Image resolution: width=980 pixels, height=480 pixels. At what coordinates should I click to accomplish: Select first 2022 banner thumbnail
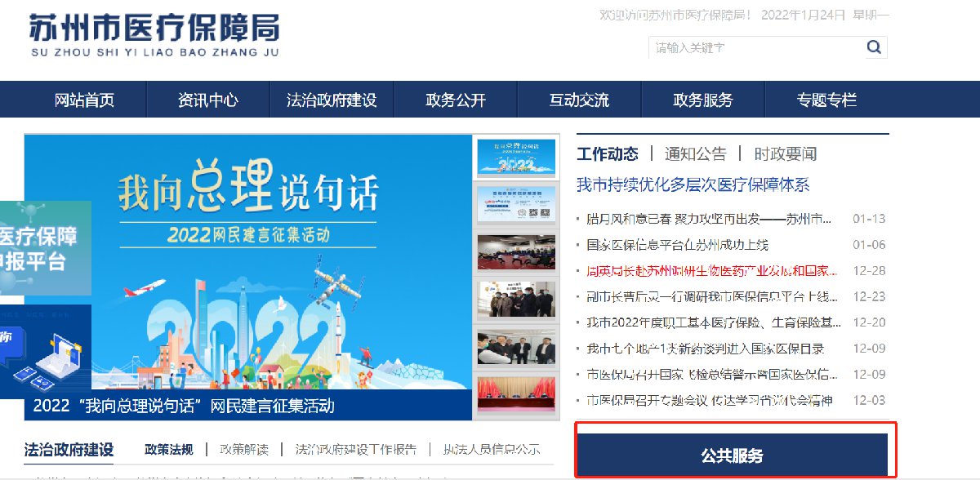(x=516, y=158)
